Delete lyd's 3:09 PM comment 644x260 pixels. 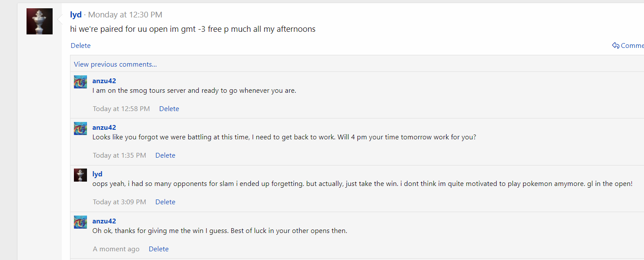point(165,202)
